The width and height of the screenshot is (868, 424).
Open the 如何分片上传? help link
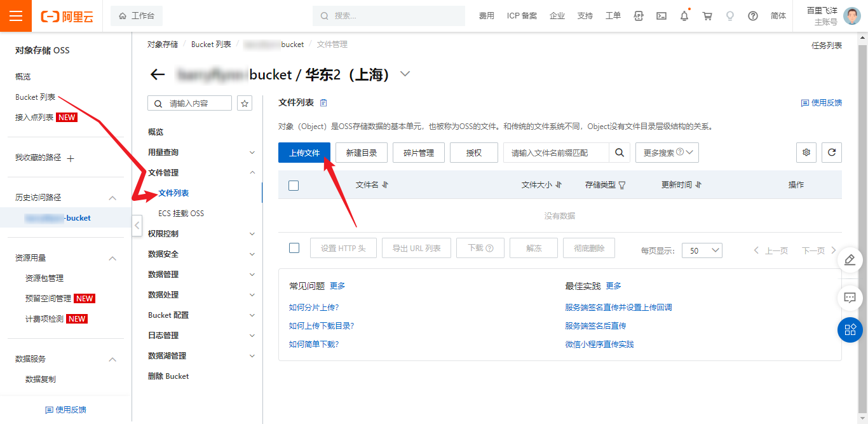314,308
